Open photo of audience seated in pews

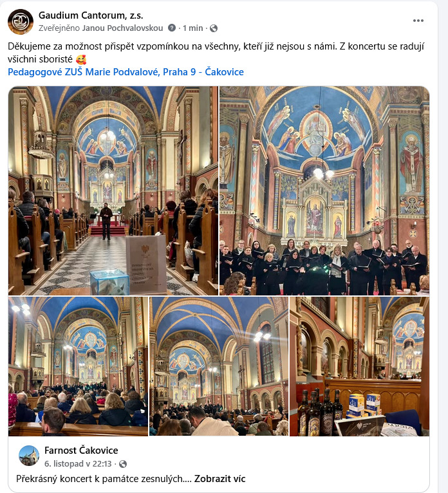tap(78, 366)
